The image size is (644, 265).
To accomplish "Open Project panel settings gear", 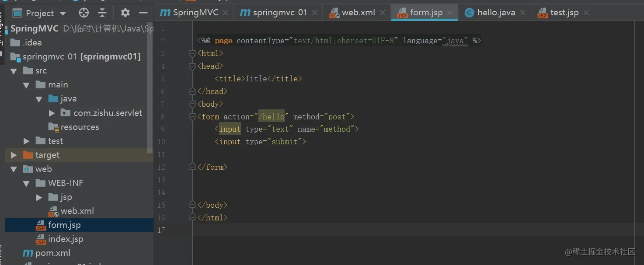I will 125,13.
